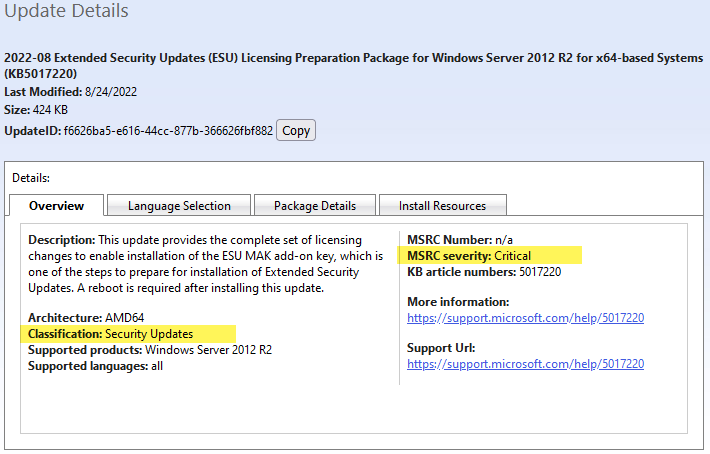Click the 'MSRC Number: n/a' line

[460, 240]
